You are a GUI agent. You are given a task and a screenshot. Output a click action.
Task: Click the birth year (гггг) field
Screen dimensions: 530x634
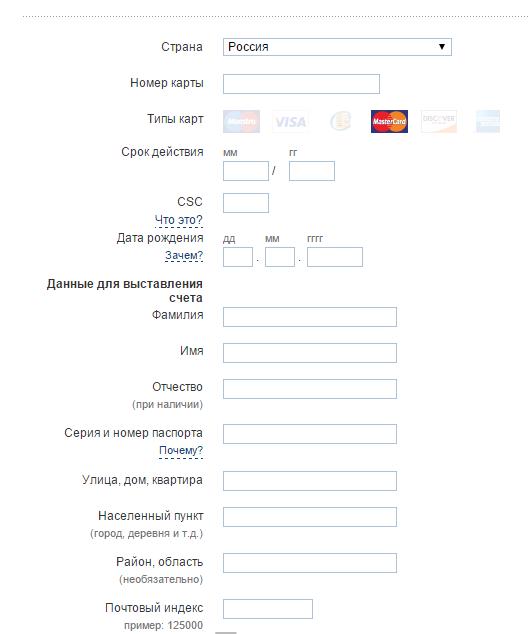pyautogui.click(x=335, y=257)
